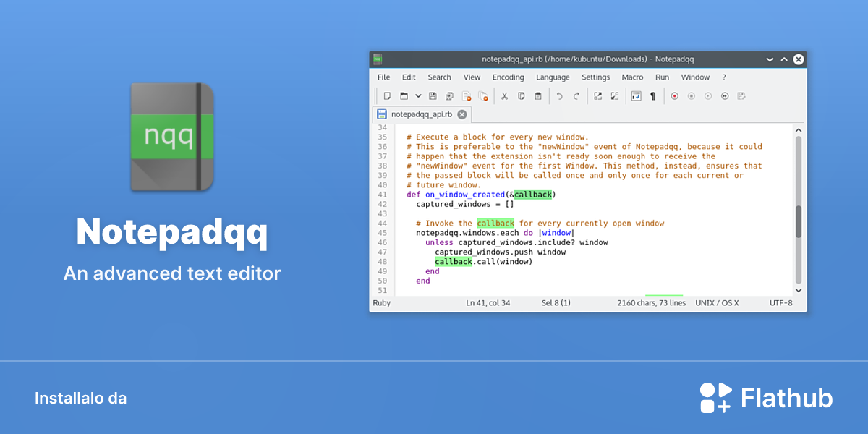The height and width of the screenshot is (434, 868).
Task: Toggle Show All Characters pilcrow icon
Action: click(x=652, y=95)
